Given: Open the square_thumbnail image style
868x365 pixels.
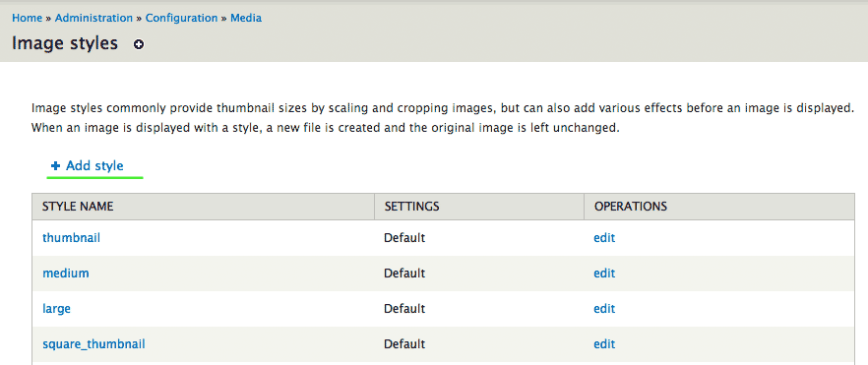Looking at the screenshot, I should coord(93,344).
